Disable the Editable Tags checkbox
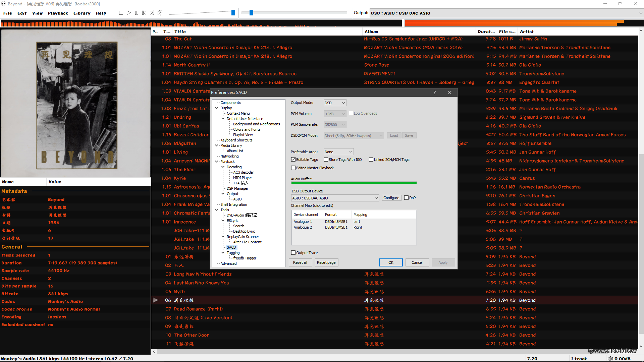This screenshot has width=644, height=362. point(293,160)
